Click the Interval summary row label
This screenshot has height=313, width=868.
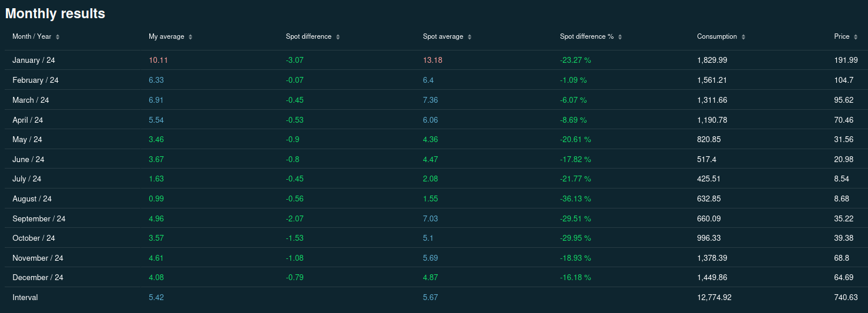pos(25,298)
